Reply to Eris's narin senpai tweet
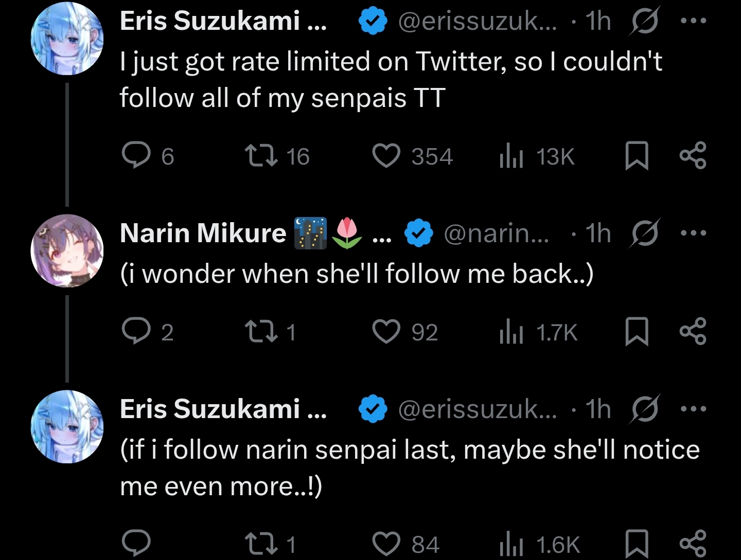741x560 pixels. pos(136,543)
